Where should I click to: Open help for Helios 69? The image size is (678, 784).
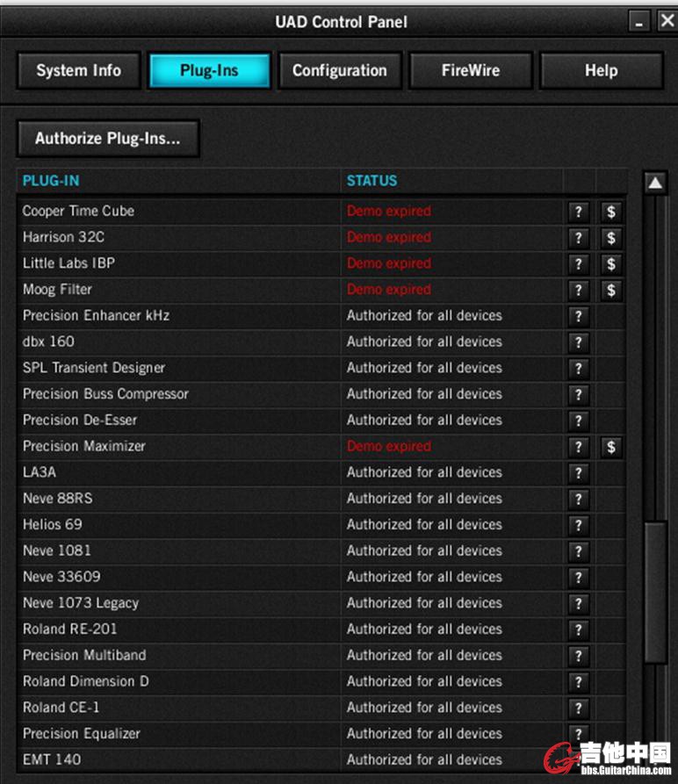[x=579, y=526]
